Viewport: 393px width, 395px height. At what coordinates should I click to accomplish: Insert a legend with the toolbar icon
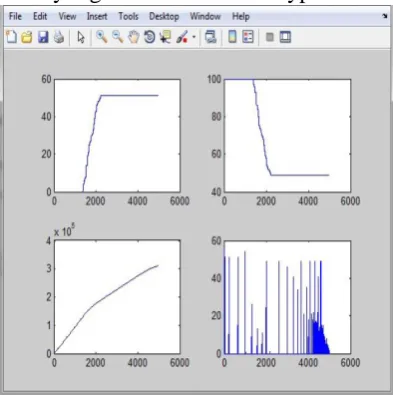(248, 37)
